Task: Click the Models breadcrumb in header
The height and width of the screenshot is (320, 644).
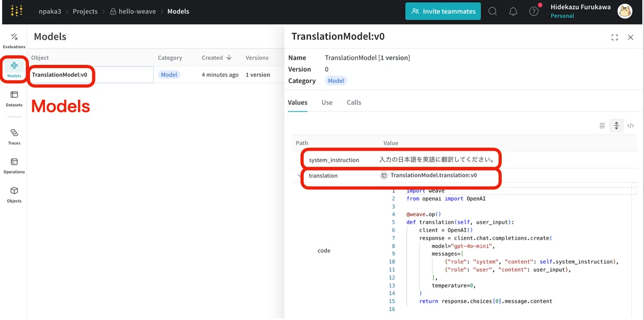Action: (178, 11)
